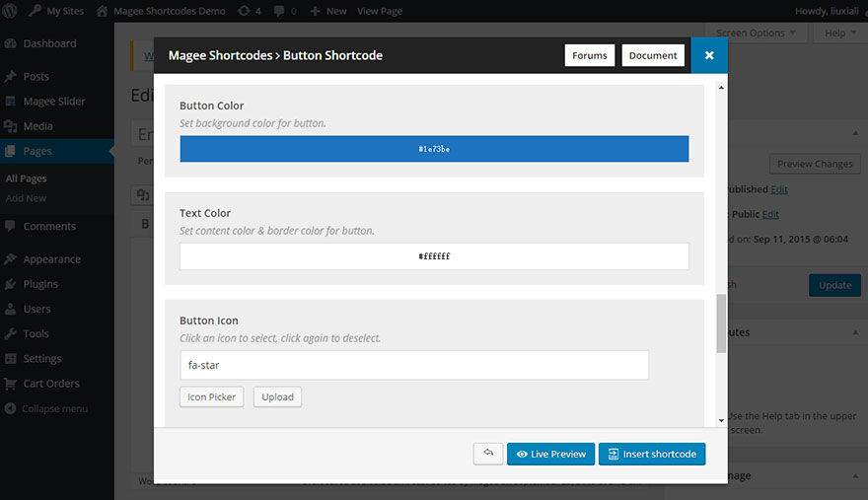Click the back arrow button in dialog footer
The image size is (868, 500).
(488, 454)
